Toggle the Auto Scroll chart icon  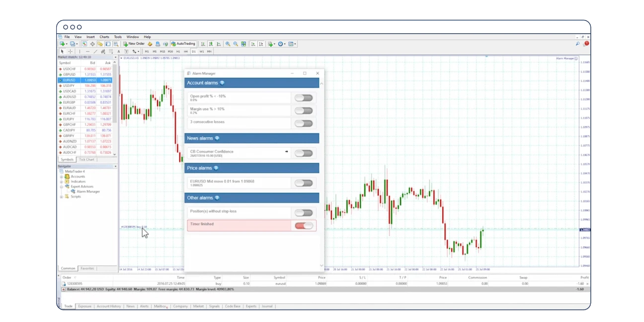pyautogui.click(x=253, y=44)
